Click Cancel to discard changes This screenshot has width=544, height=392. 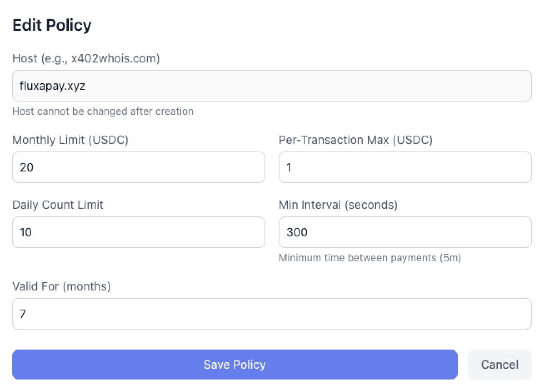(x=499, y=365)
